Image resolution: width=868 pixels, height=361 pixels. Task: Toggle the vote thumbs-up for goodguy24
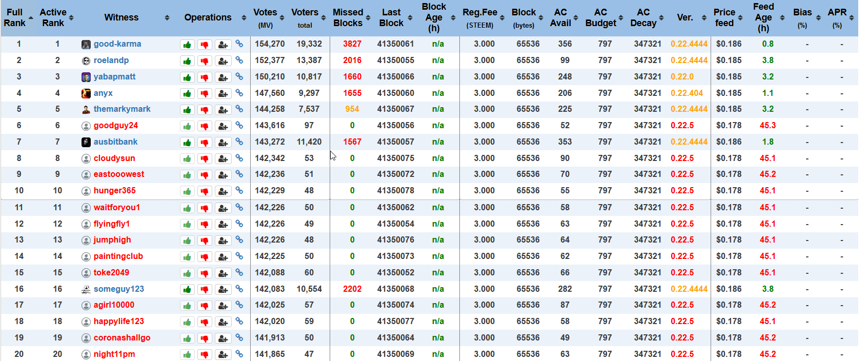(x=187, y=126)
